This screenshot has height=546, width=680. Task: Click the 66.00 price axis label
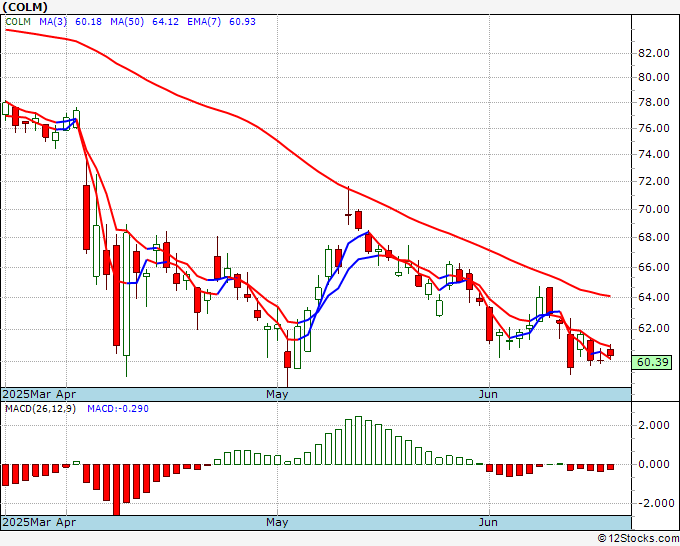point(654,267)
